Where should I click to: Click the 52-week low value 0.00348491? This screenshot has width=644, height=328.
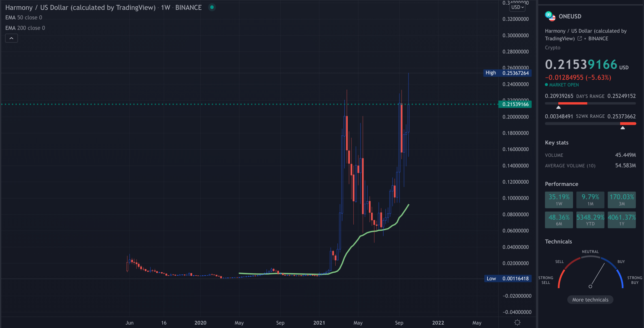(559, 116)
